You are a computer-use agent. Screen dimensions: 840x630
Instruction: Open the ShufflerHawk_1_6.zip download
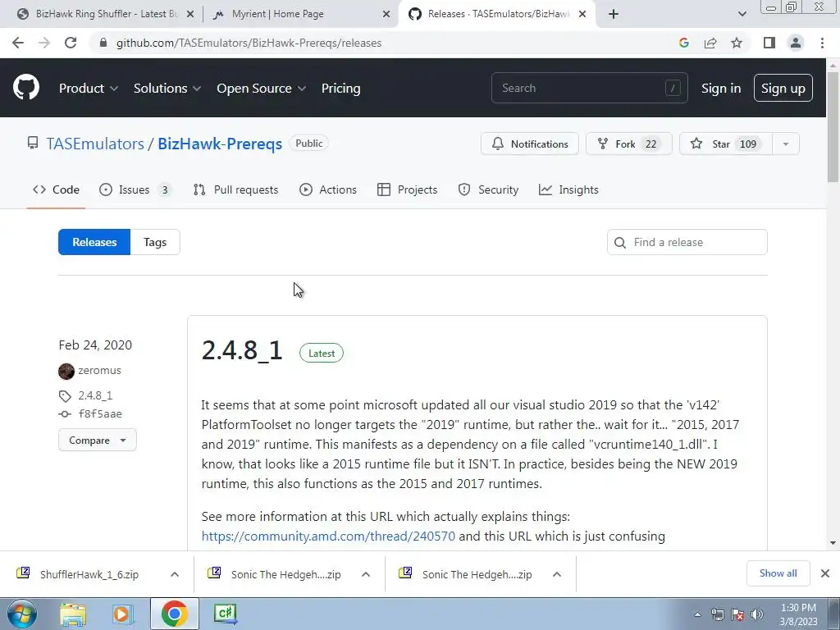click(89, 574)
